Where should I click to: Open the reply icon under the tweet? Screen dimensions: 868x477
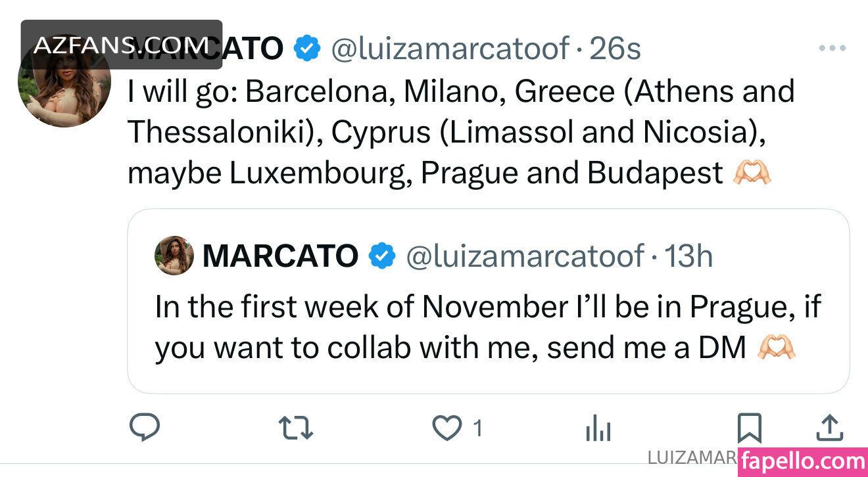click(x=144, y=429)
